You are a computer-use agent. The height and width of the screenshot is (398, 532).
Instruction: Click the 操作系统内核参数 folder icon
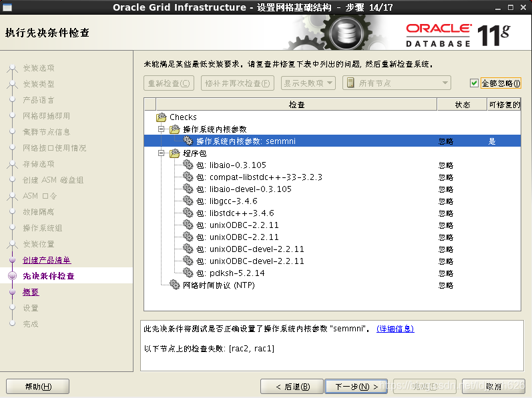pos(174,129)
